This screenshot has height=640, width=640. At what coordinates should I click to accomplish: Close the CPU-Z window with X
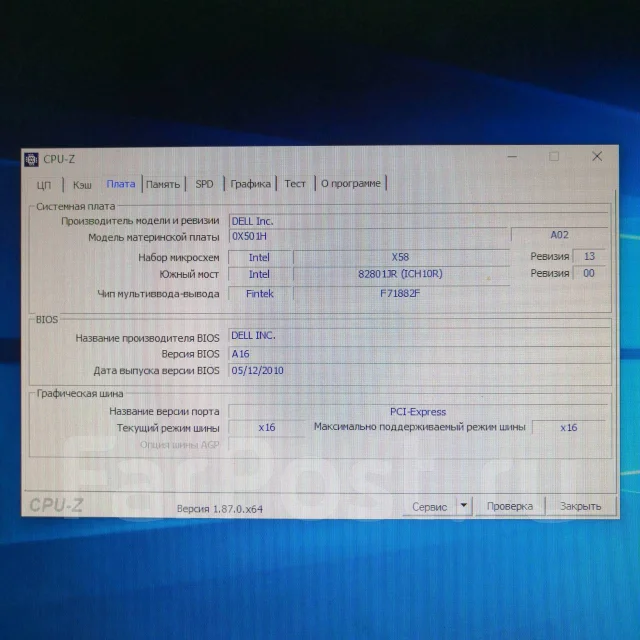(x=597, y=156)
